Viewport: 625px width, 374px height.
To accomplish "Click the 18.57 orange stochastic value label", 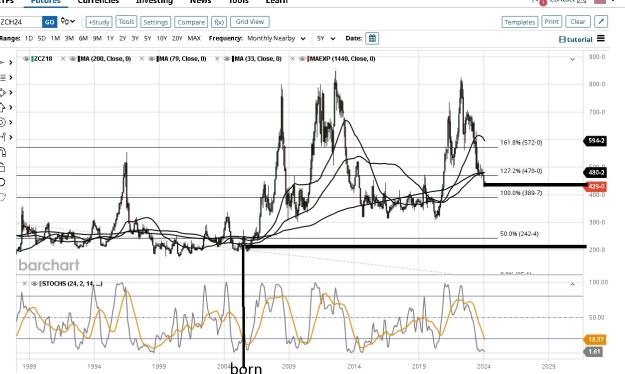I will point(594,340).
